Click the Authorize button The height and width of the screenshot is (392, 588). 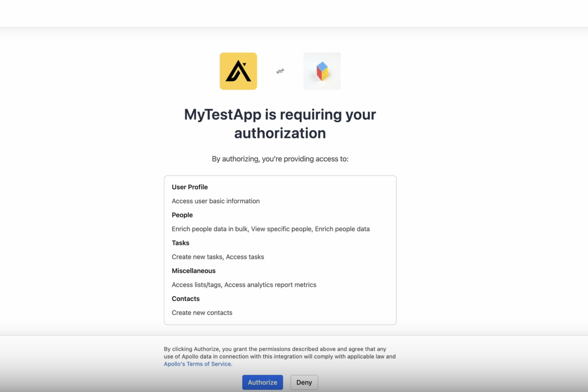[x=263, y=382]
